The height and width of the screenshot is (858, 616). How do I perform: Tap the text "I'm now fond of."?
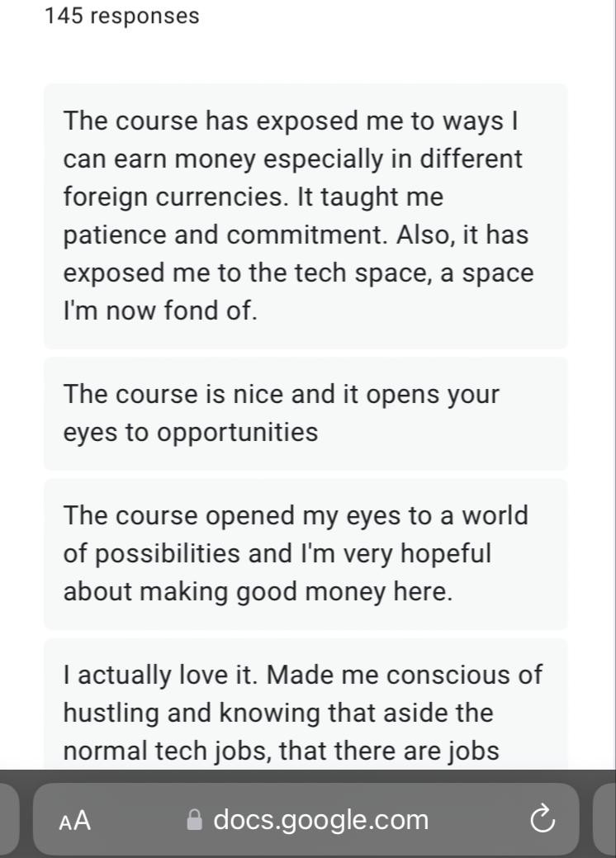coord(159,310)
